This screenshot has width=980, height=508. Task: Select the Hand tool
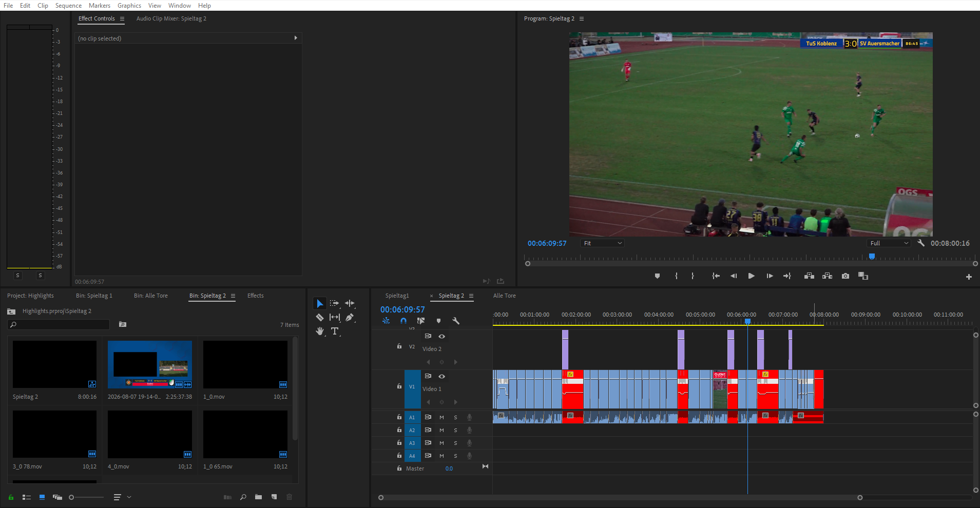pos(319,331)
